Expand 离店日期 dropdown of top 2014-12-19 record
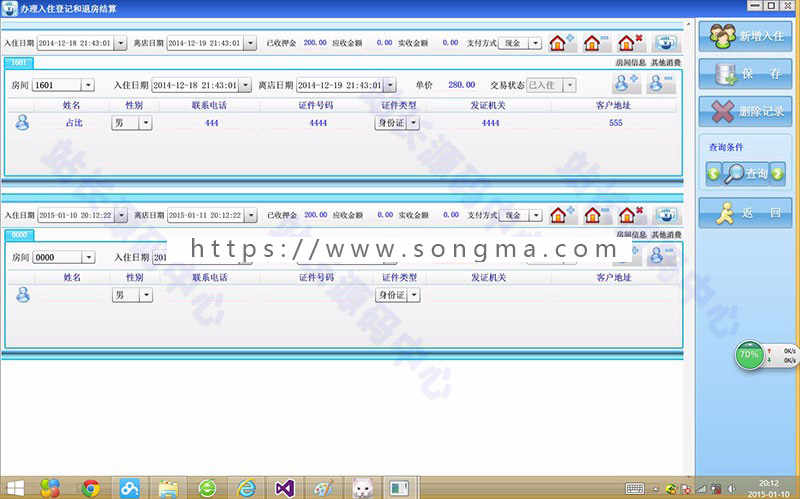800x499 pixels. point(250,43)
